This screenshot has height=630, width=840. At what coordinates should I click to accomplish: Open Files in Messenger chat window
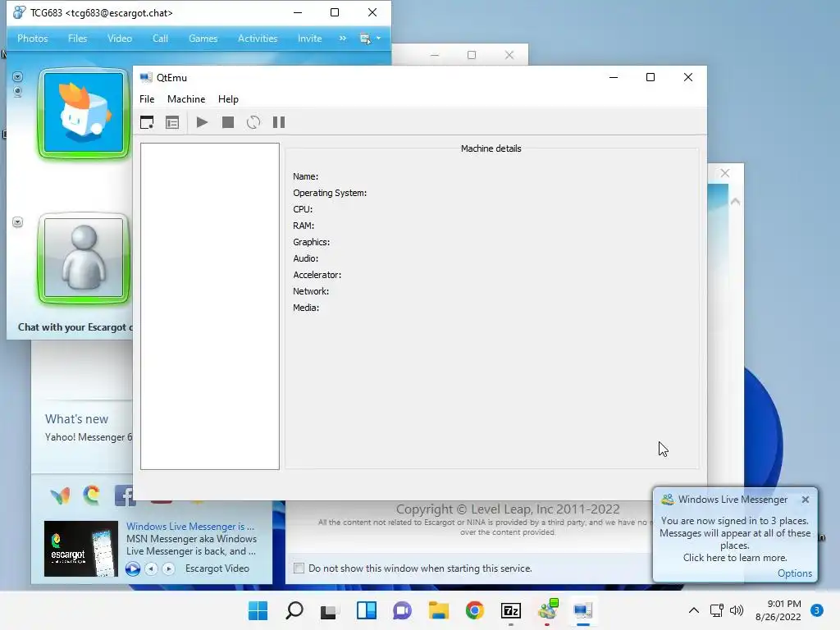[77, 39]
